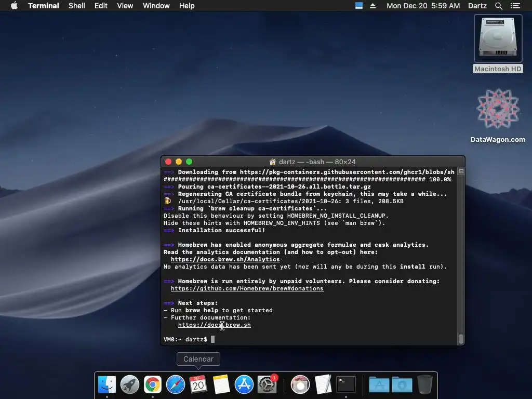
Task: Click the eject icon in menu bar
Action: tap(373, 6)
